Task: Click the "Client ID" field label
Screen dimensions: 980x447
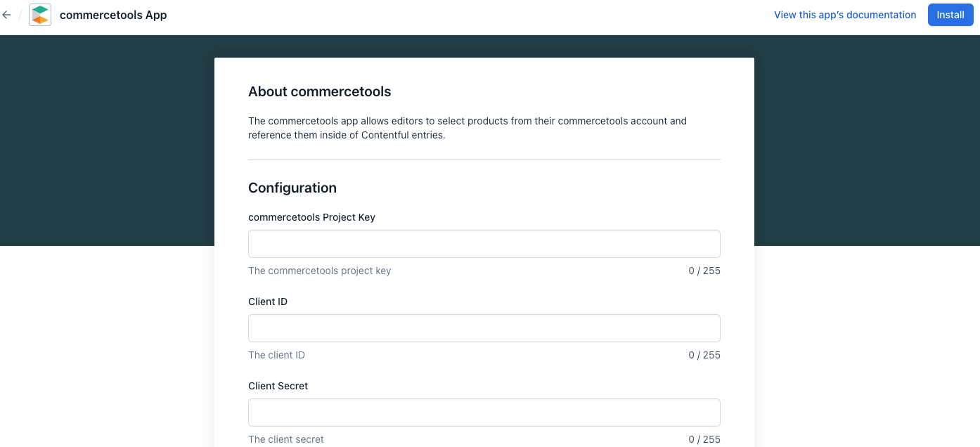Action: point(268,302)
